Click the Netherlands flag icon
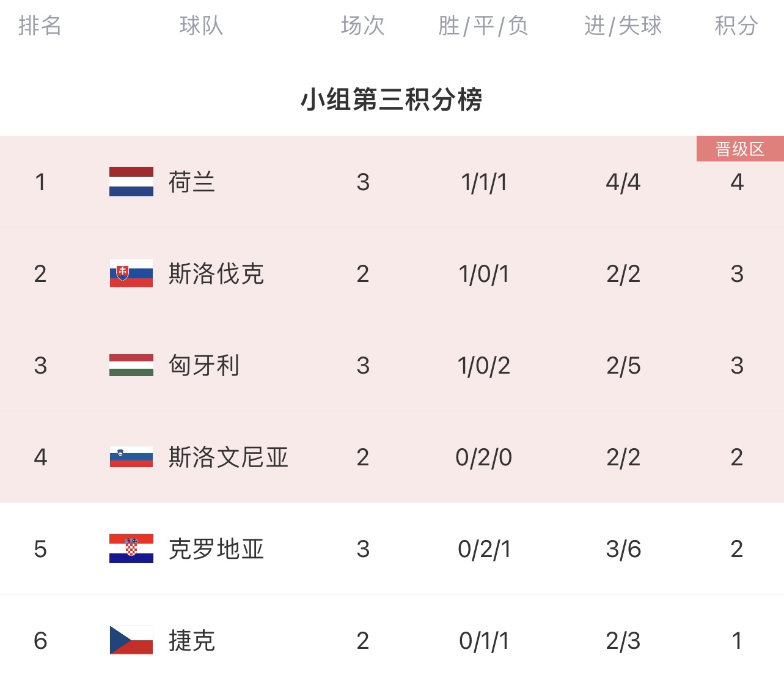The width and height of the screenshot is (784, 680). (x=131, y=182)
